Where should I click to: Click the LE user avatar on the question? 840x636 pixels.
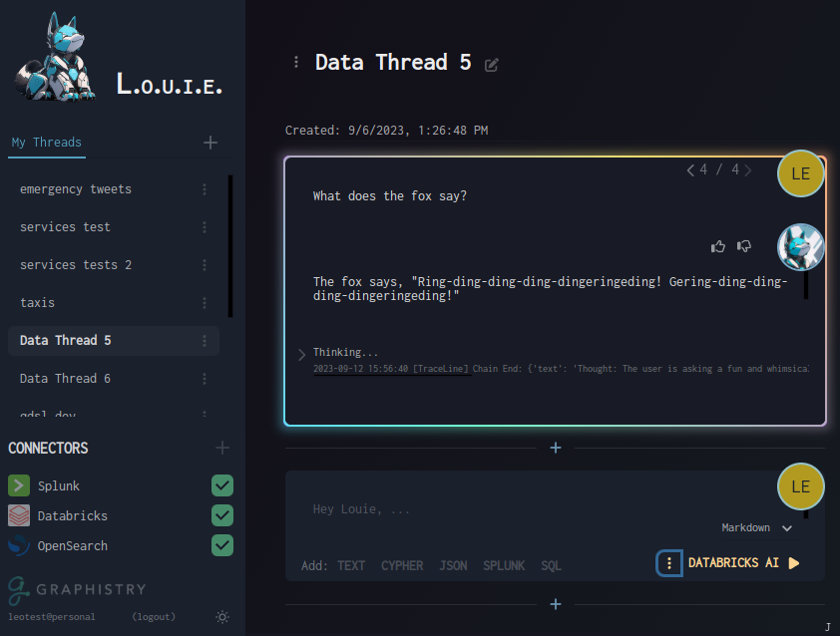point(800,173)
